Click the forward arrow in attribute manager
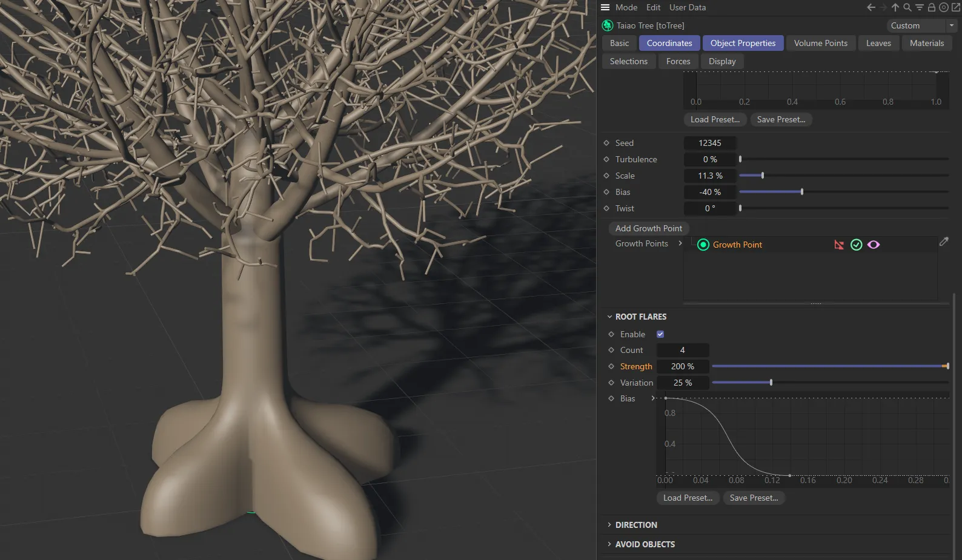 (883, 7)
